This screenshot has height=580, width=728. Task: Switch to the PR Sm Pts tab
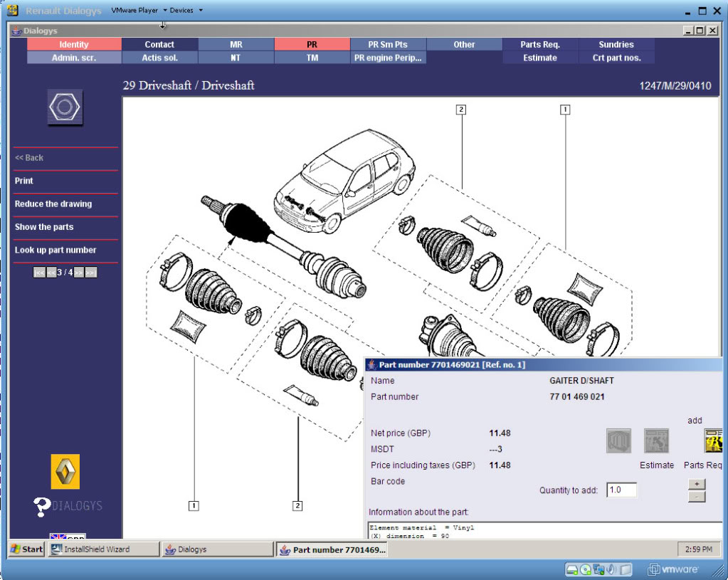(x=388, y=44)
